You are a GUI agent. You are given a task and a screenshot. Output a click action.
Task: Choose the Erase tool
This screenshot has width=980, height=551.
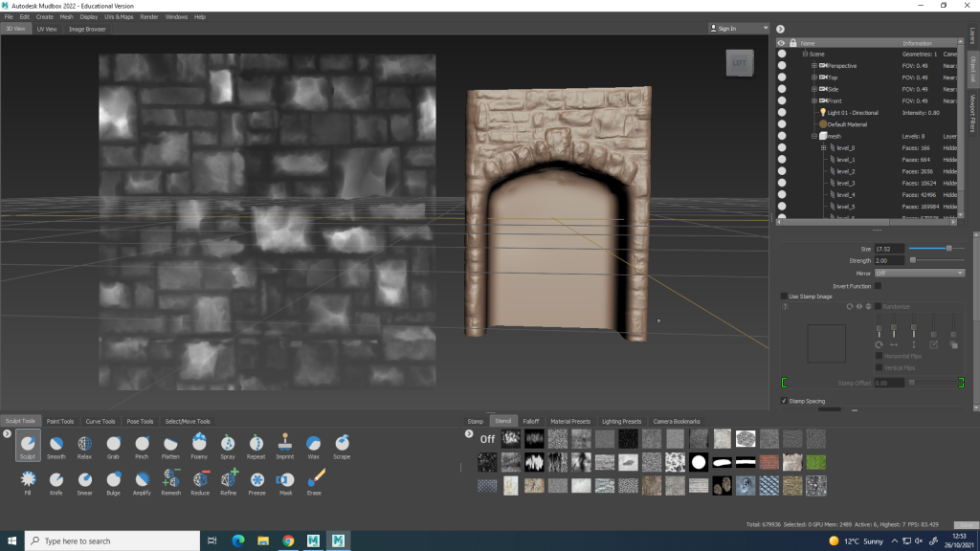(x=315, y=479)
